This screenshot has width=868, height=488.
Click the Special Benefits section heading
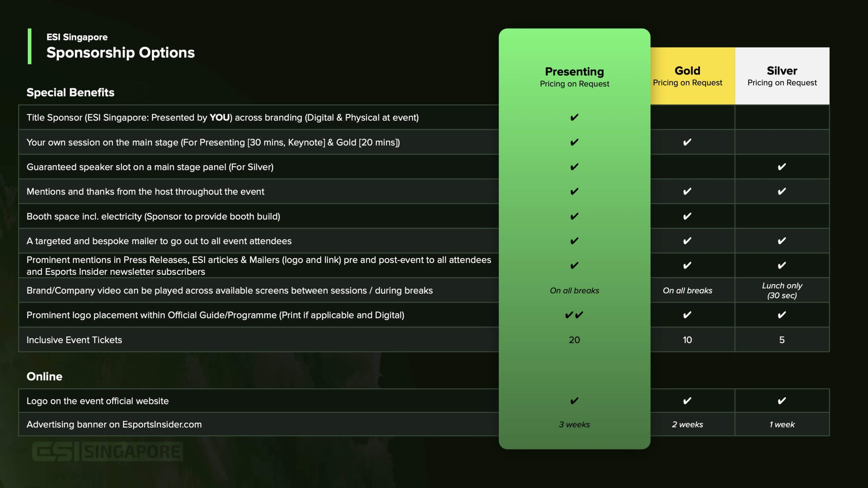[70, 92]
